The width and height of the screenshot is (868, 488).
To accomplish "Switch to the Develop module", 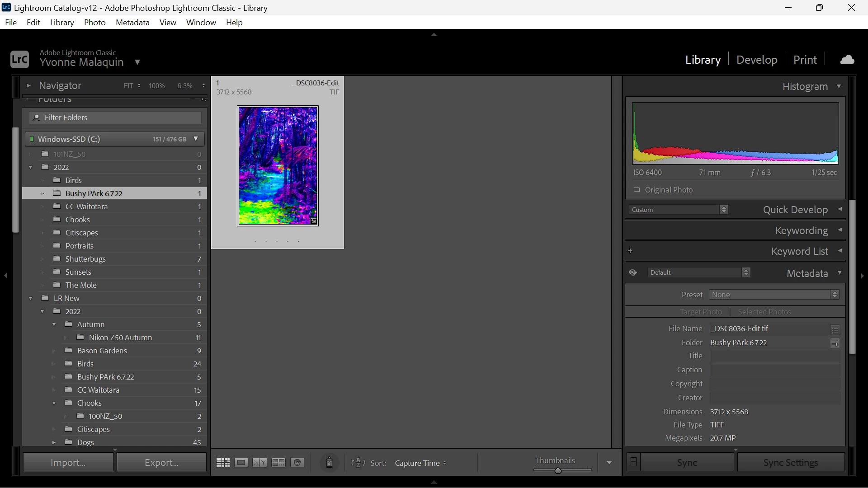I will click(757, 60).
